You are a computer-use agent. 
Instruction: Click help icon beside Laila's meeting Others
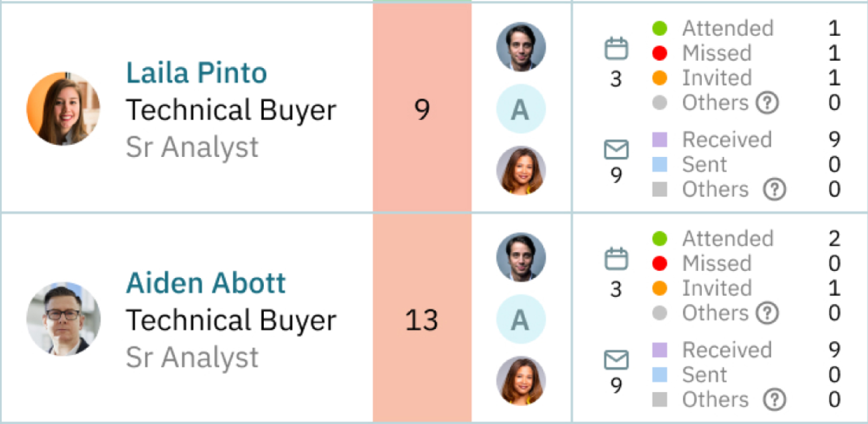pos(767,103)
